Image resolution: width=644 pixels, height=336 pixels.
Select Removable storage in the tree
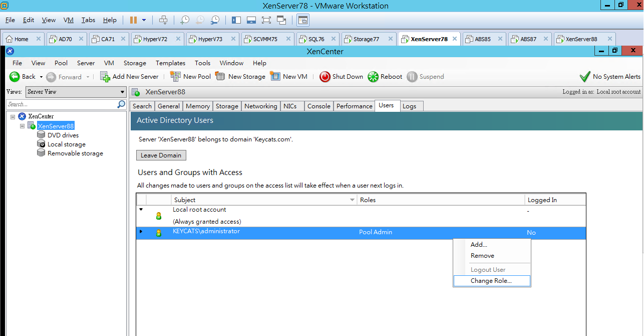[x=75, y=153]
